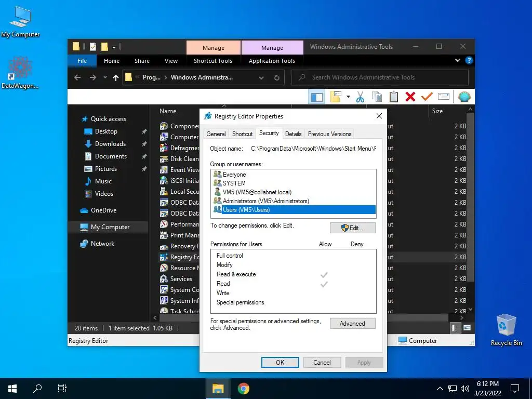Expand the ribbon chevron

point(457,60)
